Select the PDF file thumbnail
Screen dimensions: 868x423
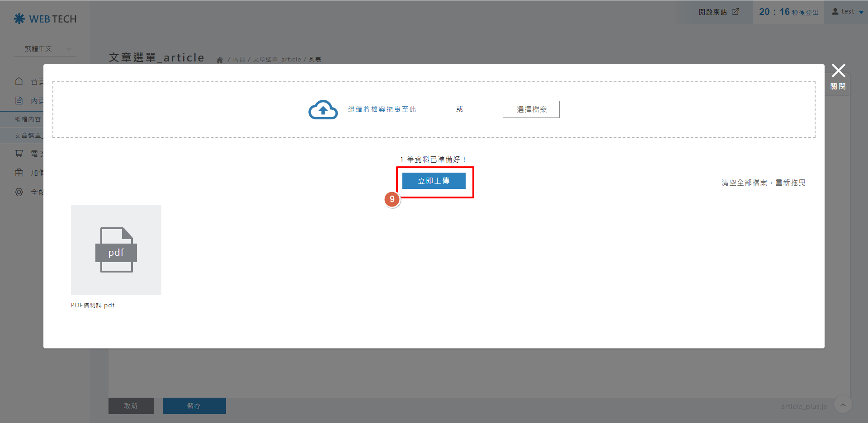(116, 250)
